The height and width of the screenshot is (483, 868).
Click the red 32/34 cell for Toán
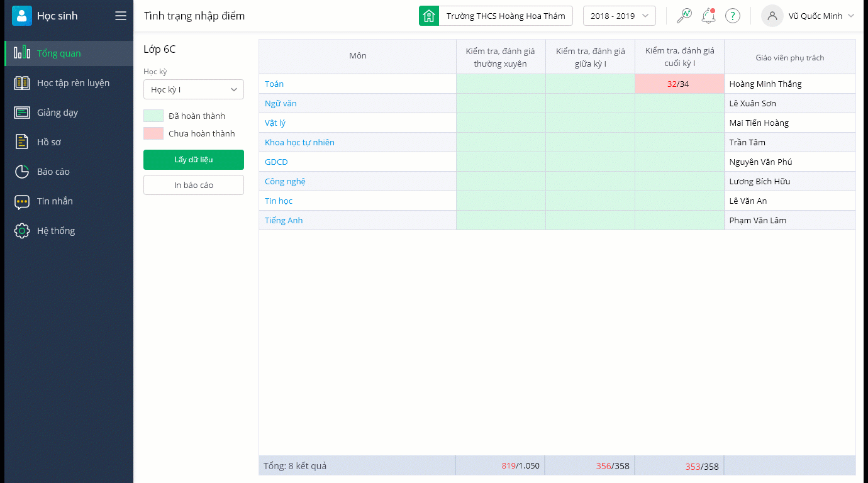[679, 84]
